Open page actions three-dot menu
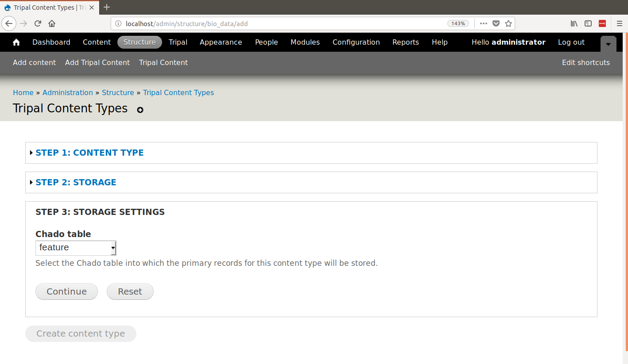The image size is (628, 364). pyautogui.click(x=483, y=23)
